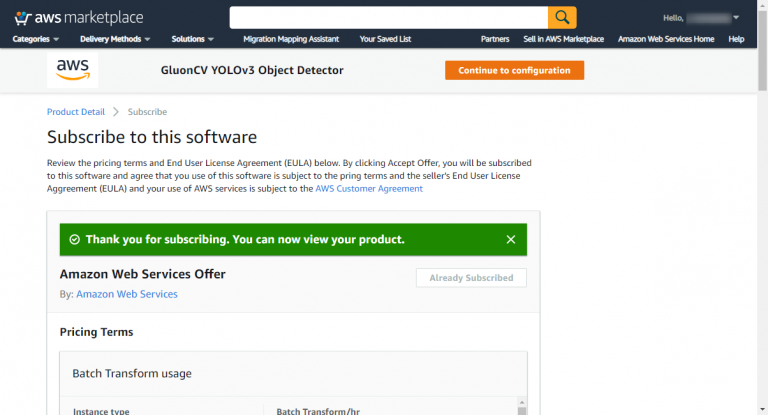The height and width of the screenshot is (415, 768).
Task: Open the Hello account dropdown arrow
Action: [x=736, y=18]
